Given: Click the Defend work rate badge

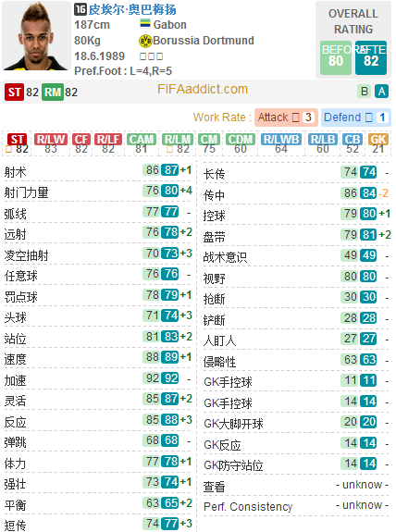Looking at the screenshot, I should point(356,118).
